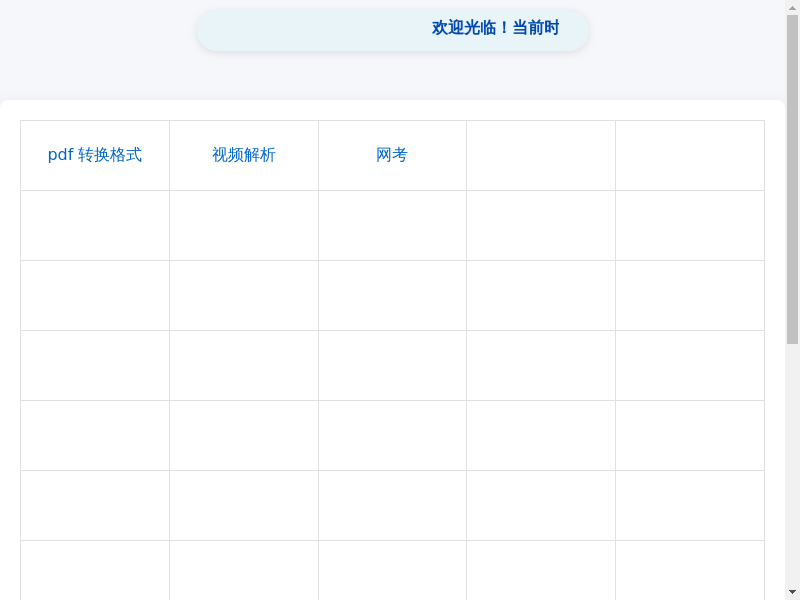Open the pdf 转换格式 link
The image size is (800, 600).
tap(94, 155)
